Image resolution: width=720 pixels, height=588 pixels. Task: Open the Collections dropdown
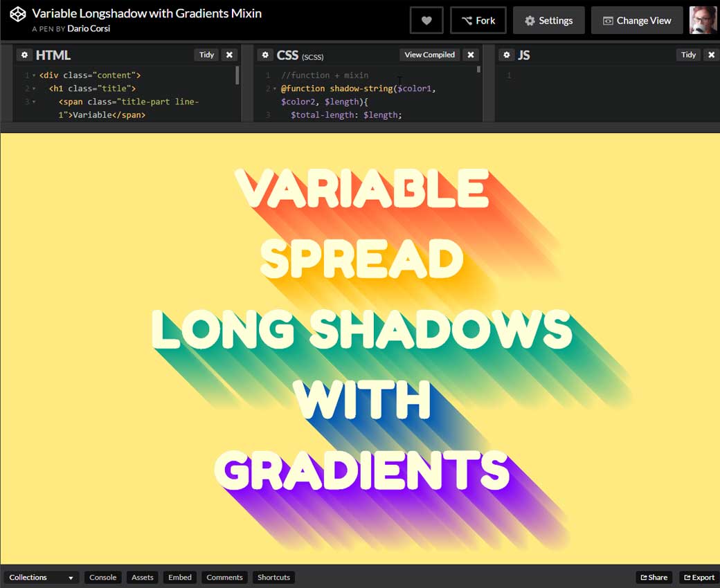click(x=41, y=578)
